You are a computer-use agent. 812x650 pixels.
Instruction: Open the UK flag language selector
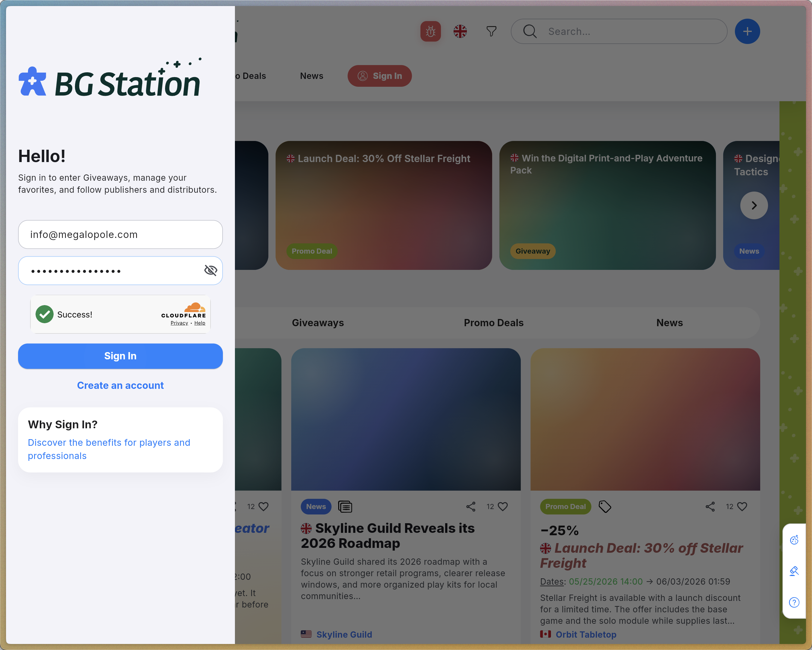[460, 31]
